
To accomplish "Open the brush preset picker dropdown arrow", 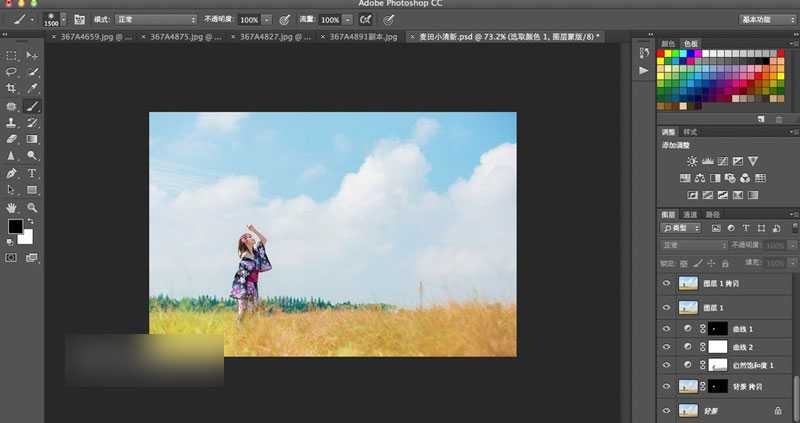I will click(65, 19).
